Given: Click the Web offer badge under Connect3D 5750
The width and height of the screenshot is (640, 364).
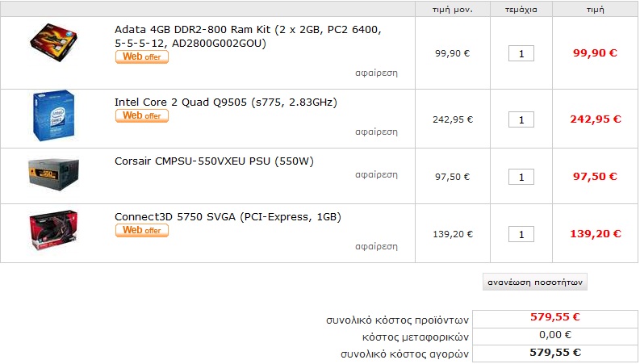Looking at the screenshot, I should coord(141,231).
